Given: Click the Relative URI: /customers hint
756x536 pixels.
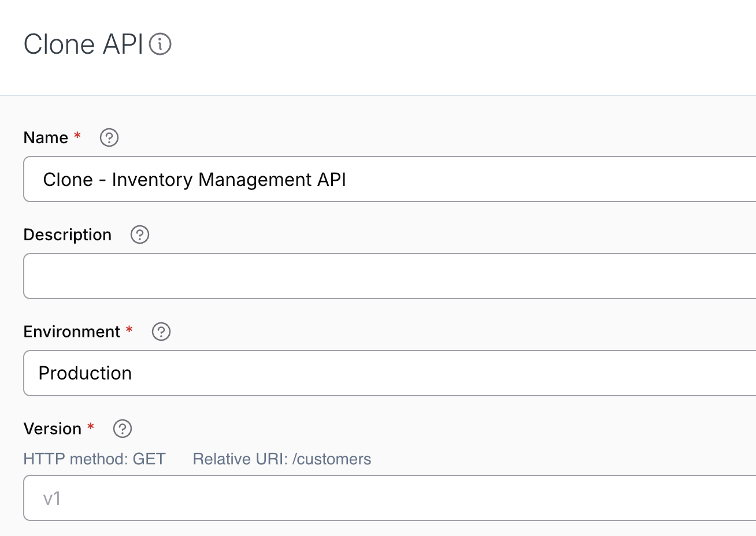Looking at the screenshot, I should (x=282, y=459).
